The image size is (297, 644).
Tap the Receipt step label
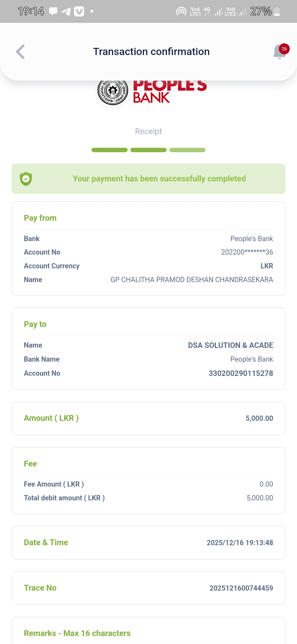click(148, 131)
